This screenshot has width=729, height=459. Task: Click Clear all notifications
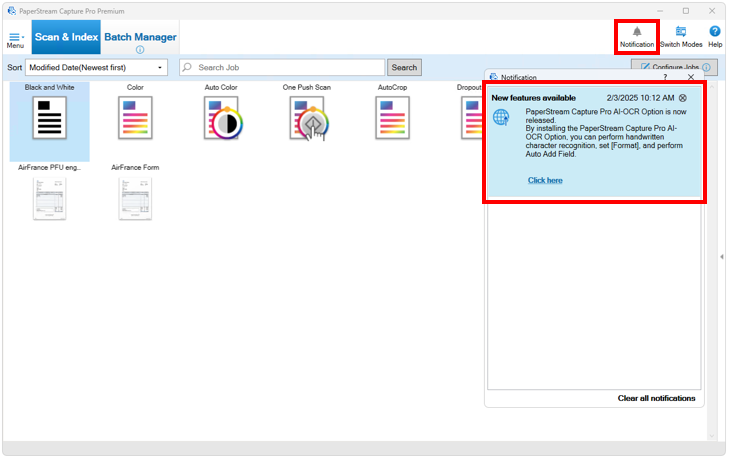point(656,398)
